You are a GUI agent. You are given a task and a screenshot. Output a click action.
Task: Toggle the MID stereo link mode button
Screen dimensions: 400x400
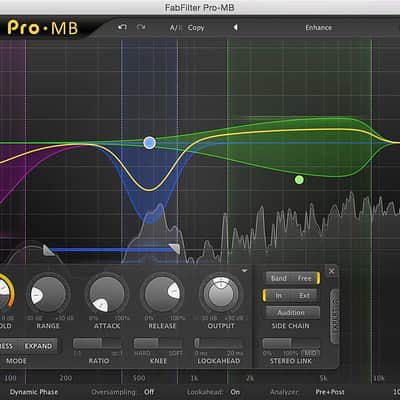tap(310, 353)
